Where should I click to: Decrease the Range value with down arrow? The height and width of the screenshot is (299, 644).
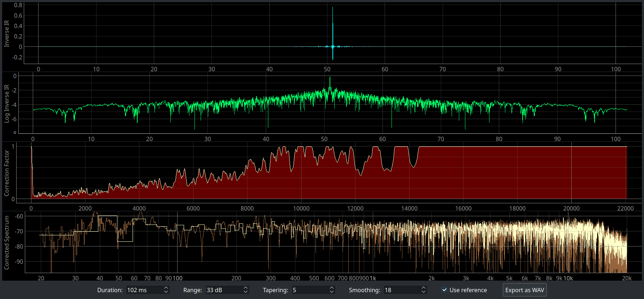point(246,292)
